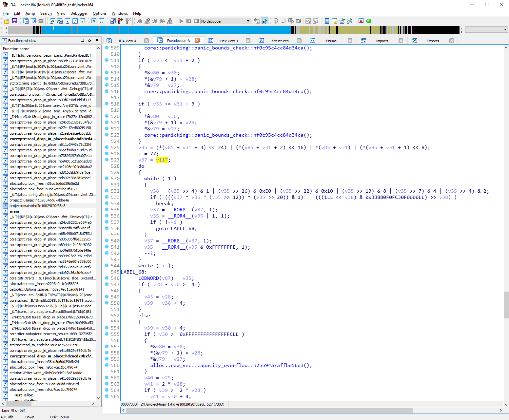Viewport: 509px width, 420px height.
Task: Open the Debugger menu
Action: [x=79, y=13]
